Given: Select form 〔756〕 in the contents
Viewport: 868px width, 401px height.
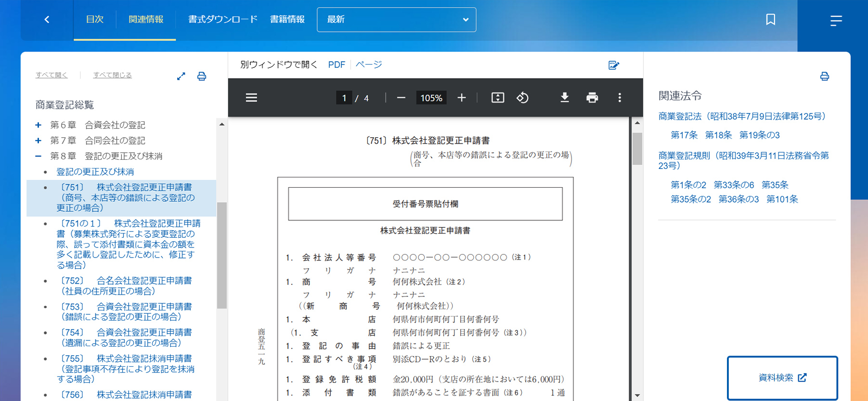Looking at the screenshot, I should (x=124, y=395).
